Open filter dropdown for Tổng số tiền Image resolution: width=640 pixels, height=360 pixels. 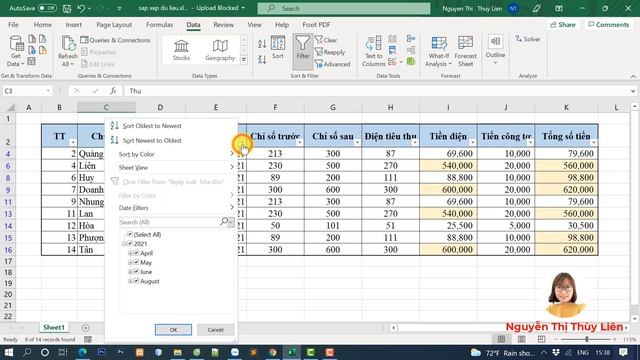(593, 142)
